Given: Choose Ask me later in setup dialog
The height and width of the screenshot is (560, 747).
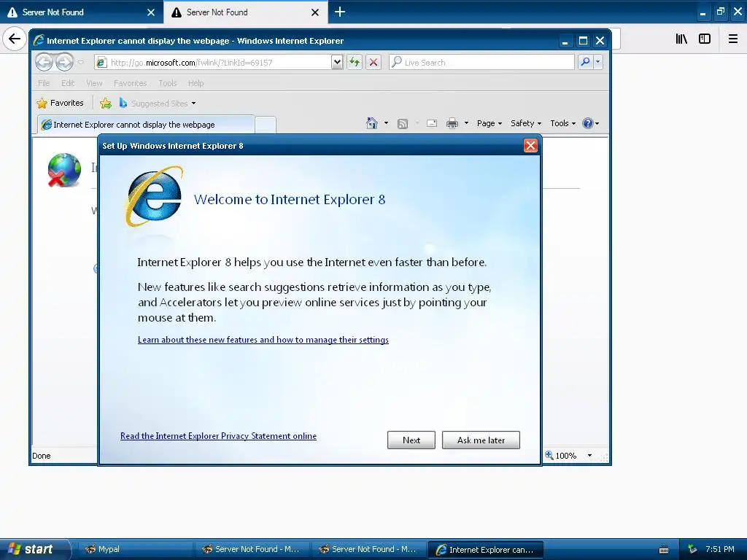Looking at the screenshot, I should (x=481, y=440).
